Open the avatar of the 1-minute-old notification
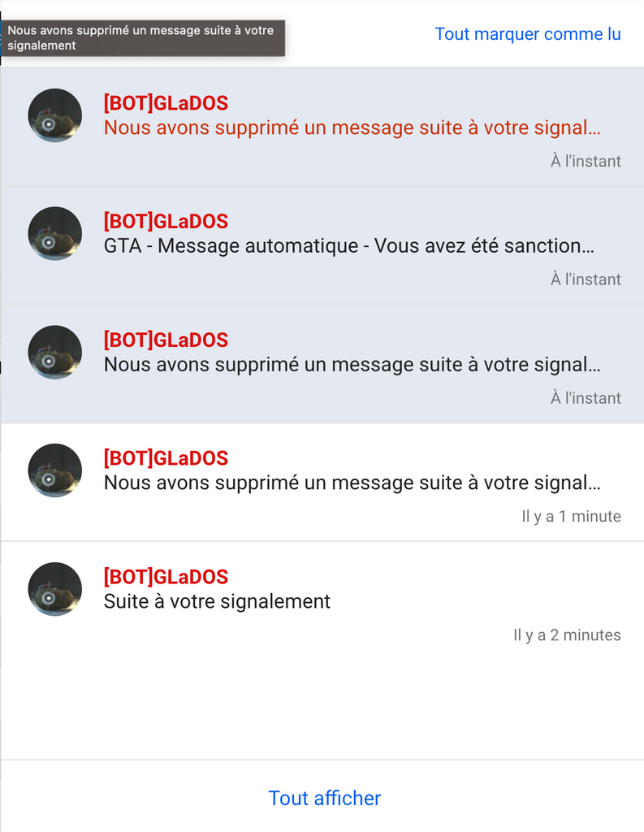Screen dimensions: 644x832 coord(55,470)
